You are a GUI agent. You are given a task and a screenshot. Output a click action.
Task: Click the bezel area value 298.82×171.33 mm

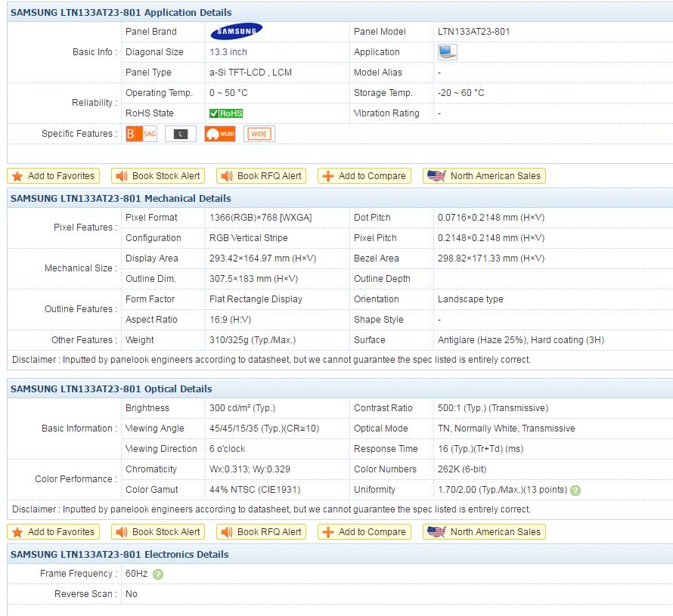coord(491,258)
